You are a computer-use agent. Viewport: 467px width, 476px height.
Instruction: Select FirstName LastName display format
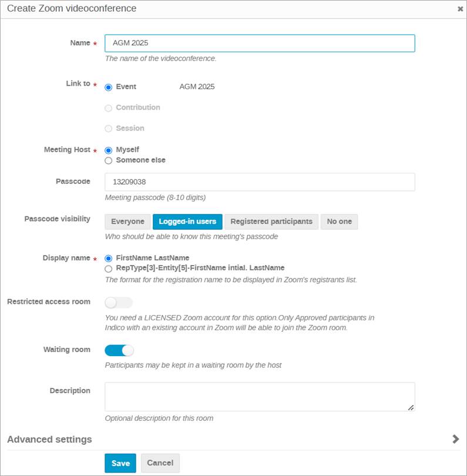coord(108,259)
